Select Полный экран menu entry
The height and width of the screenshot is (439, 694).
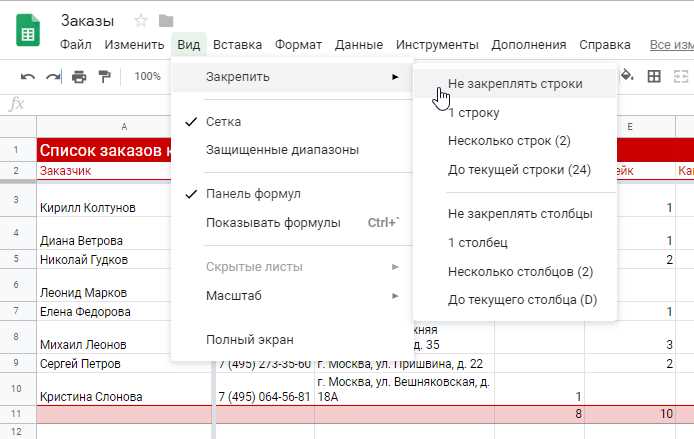click(249, 339)
